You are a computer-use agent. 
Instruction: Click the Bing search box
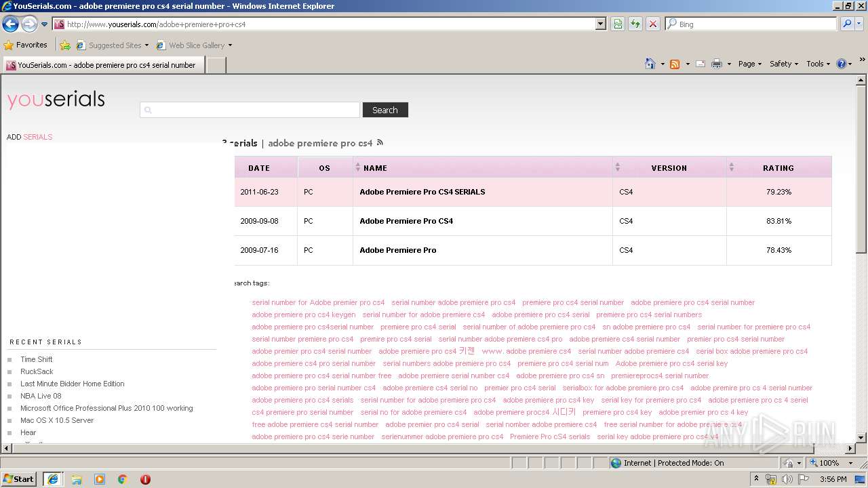(751, 24)
